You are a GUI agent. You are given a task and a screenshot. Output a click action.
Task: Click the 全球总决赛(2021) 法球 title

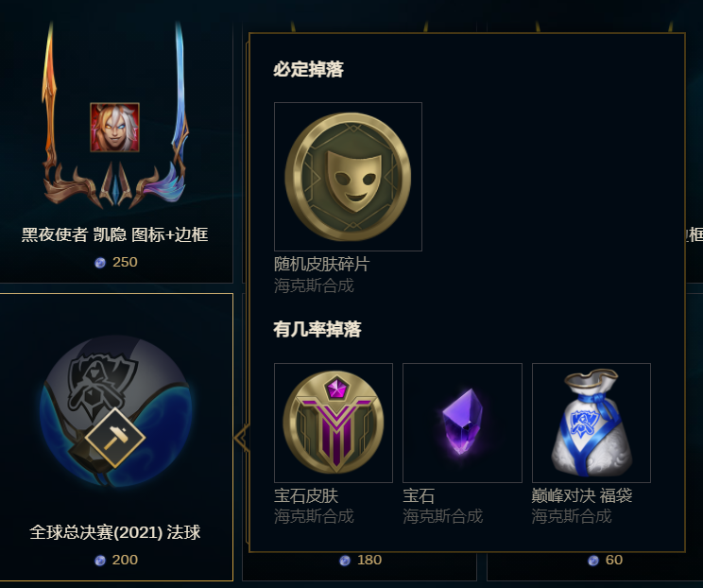point(114,532)
